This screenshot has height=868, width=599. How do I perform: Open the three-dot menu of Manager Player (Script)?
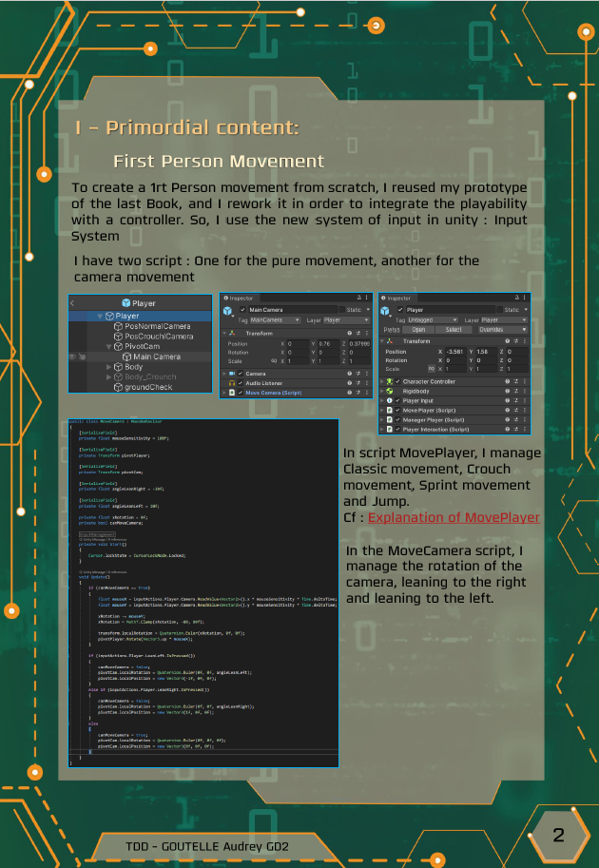[x=525, y=419]
